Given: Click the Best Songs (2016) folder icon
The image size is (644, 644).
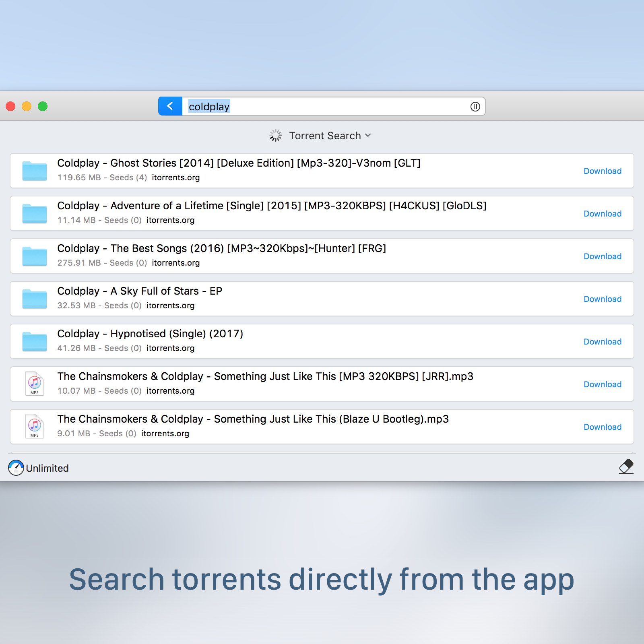Looking at the screenshot, I should point(35,256).
